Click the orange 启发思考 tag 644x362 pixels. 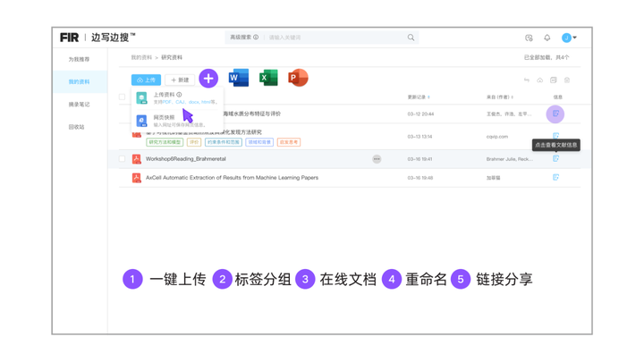[289, 142]
